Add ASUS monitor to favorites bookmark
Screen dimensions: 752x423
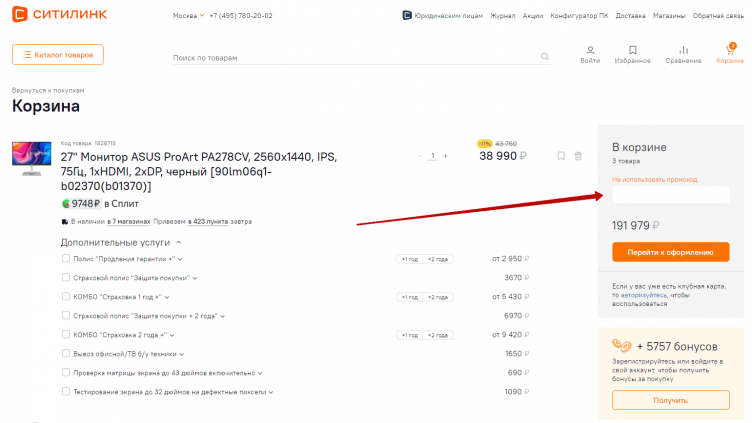click(x=561, y=156)
